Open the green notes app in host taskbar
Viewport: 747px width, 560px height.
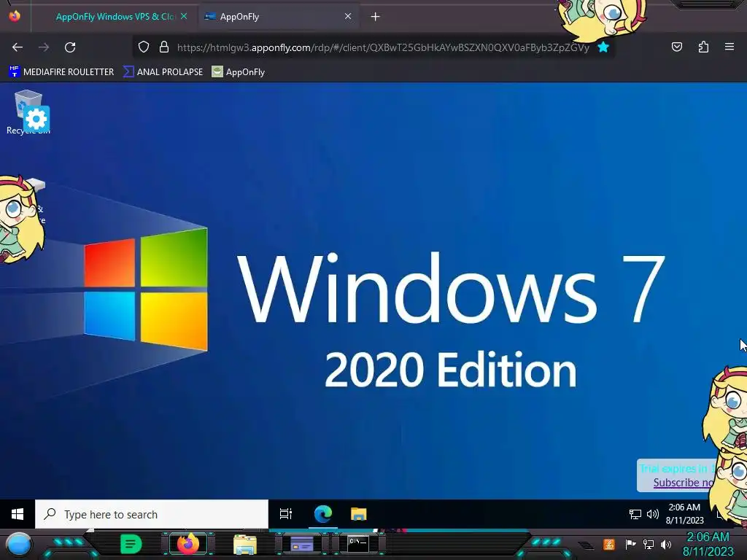coord(131,544)
